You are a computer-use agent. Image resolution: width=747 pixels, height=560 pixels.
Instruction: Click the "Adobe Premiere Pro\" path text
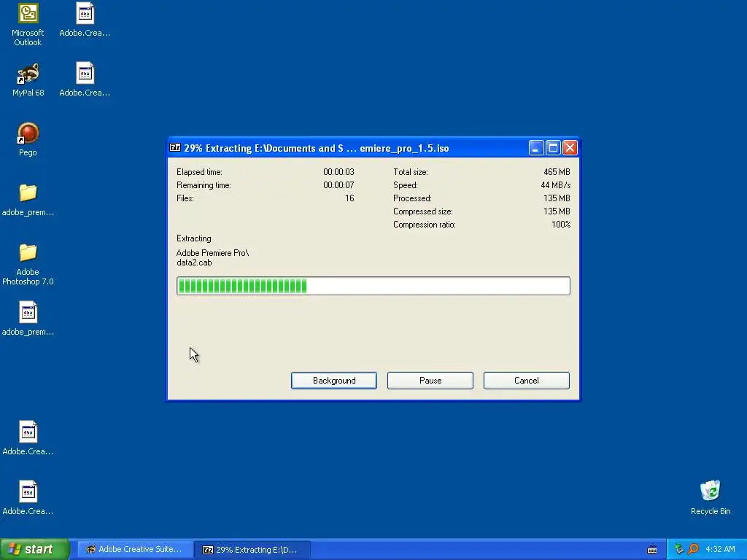coord(212,253)
